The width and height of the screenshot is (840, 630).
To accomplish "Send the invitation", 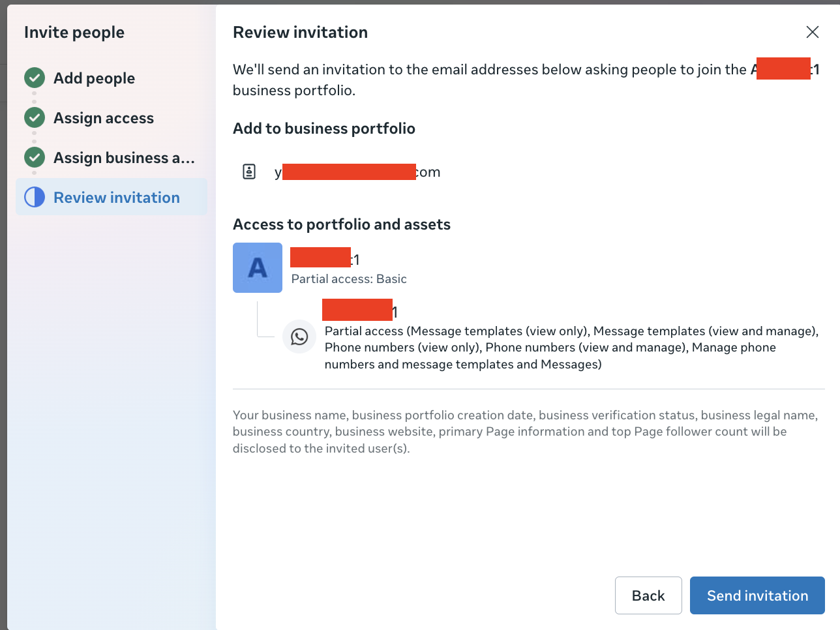I will (x=757, y=595).
